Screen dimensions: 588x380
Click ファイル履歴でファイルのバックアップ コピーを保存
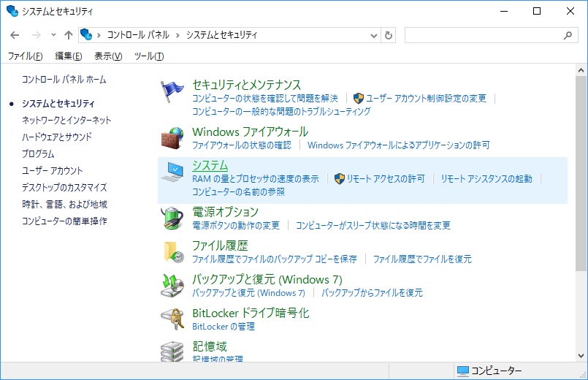[275, 259]
